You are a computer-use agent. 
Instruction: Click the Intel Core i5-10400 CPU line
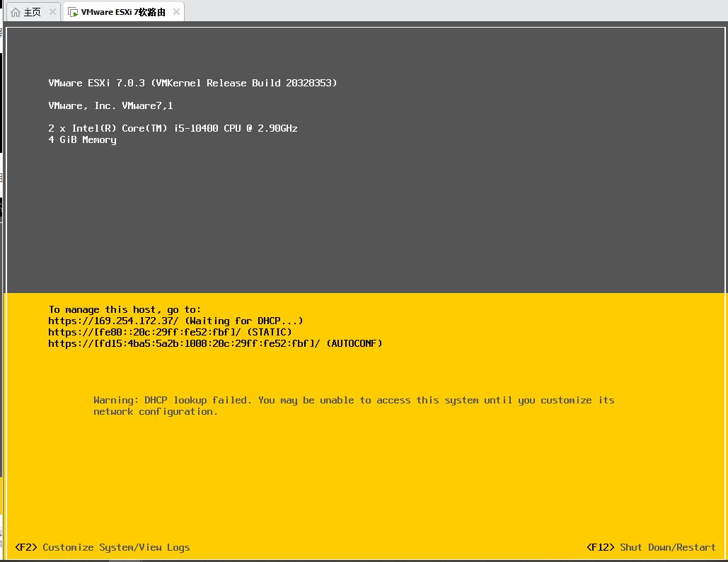coord(173,128)
